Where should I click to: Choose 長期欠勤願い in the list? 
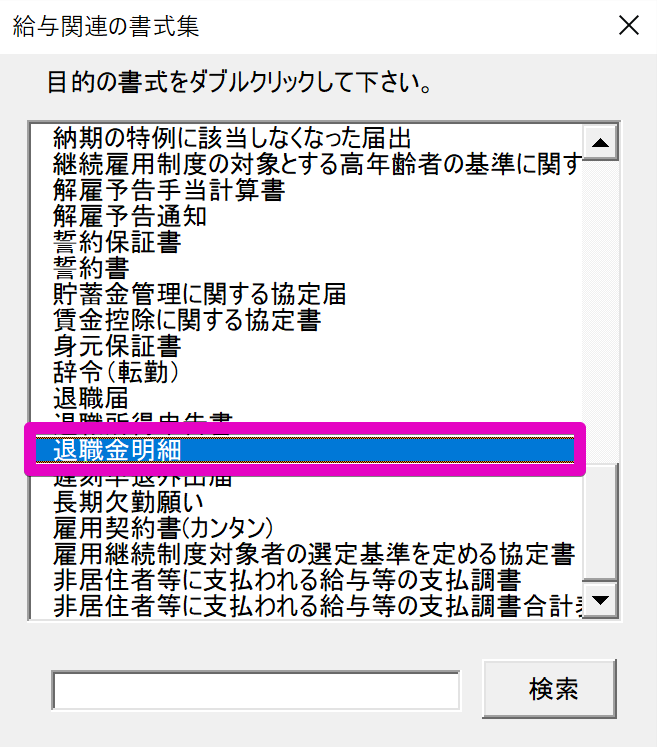point(128,502)
